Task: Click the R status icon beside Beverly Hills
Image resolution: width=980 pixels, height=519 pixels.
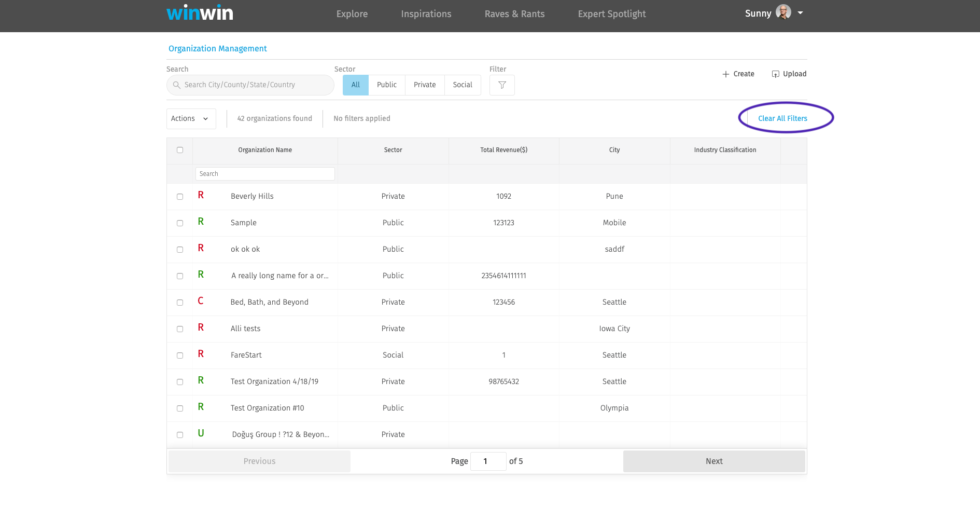Action: click(201, 196)
